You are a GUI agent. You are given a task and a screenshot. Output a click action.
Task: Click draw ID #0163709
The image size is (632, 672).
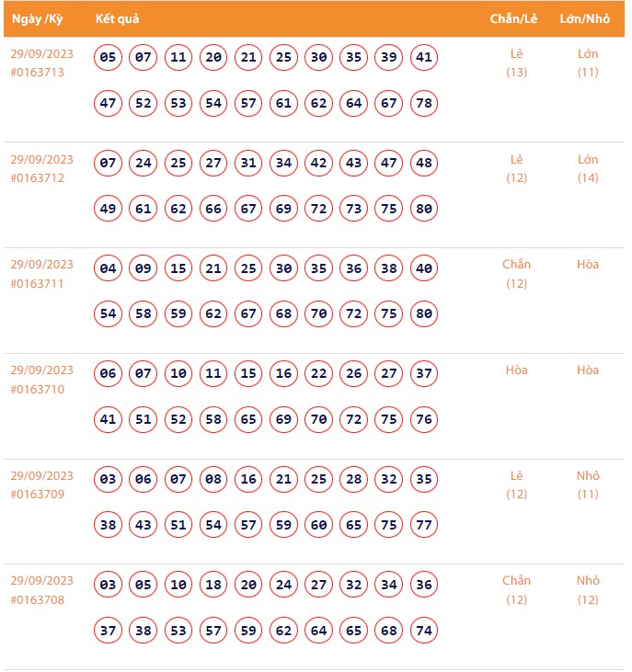pyautogui.click(x=38, y=494)
